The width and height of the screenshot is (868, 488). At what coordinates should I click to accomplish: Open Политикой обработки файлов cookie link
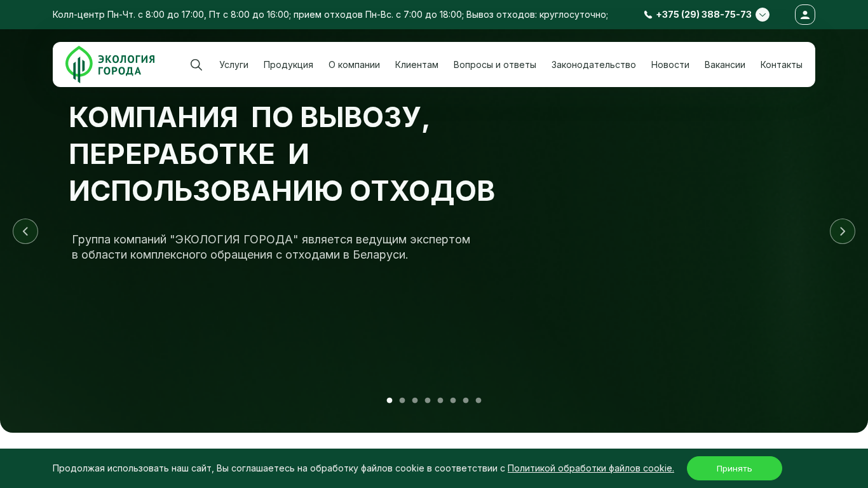point(590,468)
